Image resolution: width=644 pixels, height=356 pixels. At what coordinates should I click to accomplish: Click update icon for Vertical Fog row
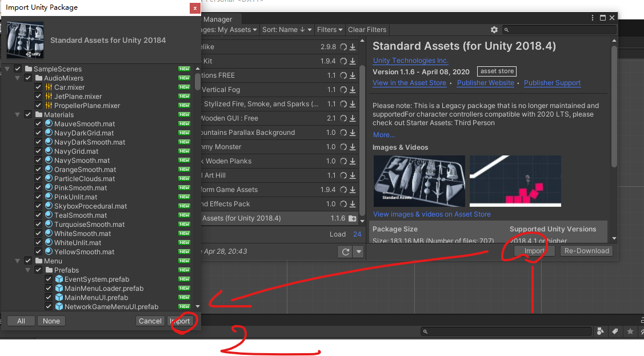(x=343, y=90)
